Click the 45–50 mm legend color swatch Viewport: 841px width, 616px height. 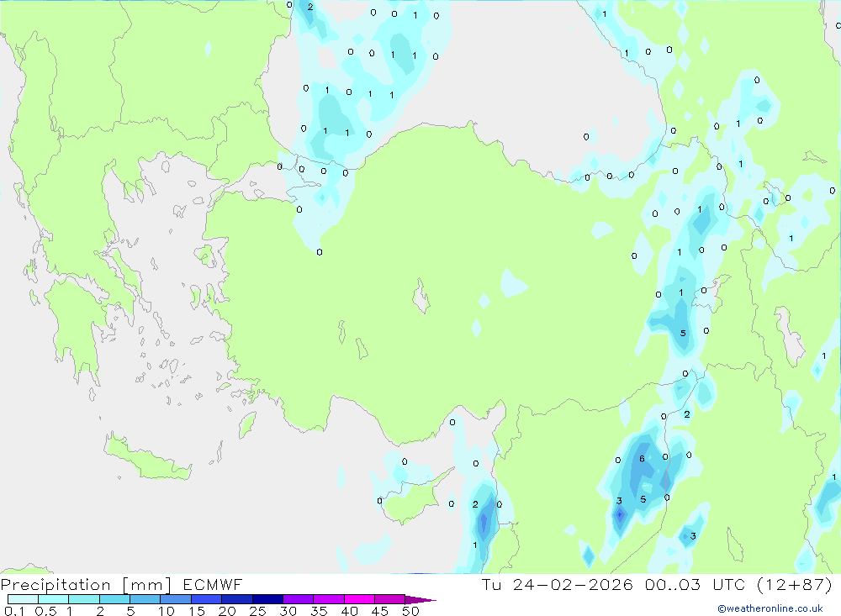(390, 599)
